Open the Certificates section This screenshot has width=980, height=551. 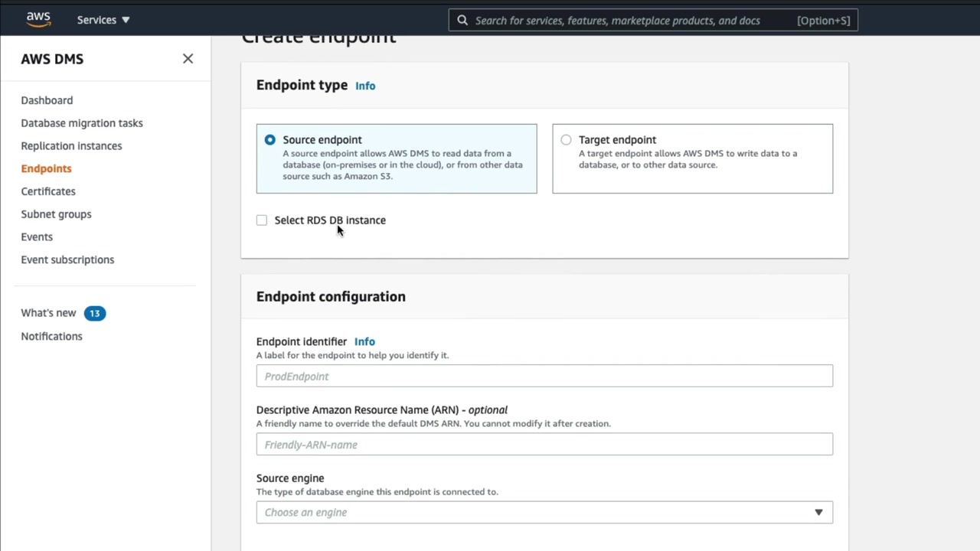48,191
